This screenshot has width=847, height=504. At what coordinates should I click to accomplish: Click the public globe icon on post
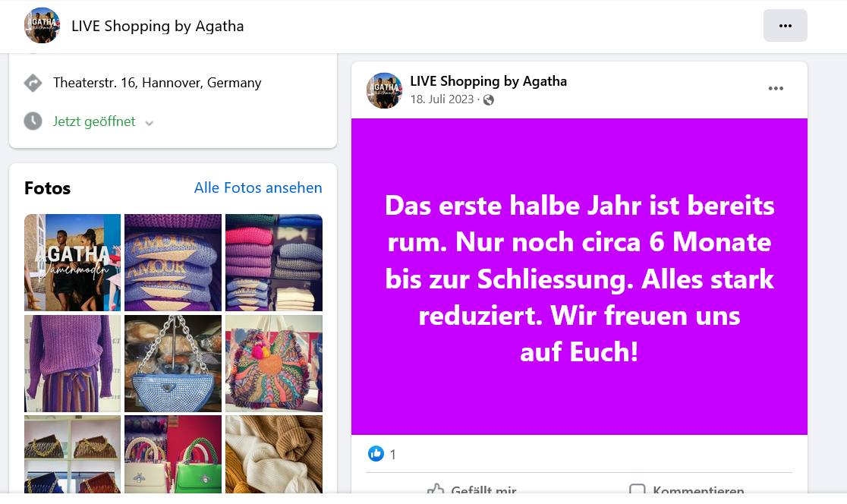(488, 100)
